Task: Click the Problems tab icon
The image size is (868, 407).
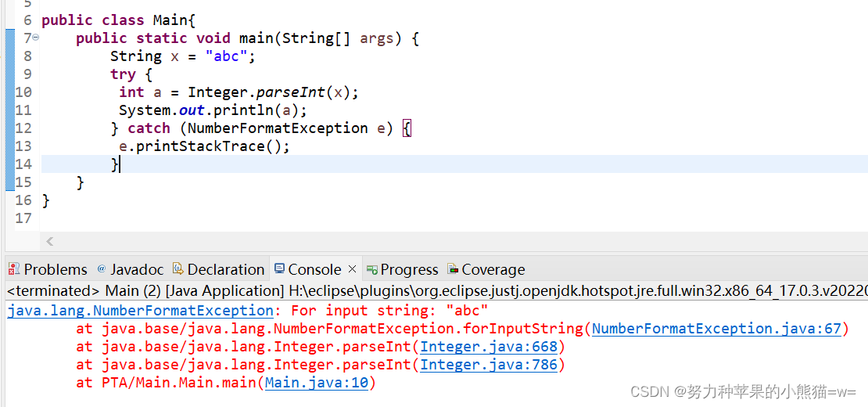Action: [x=14, y=270]
